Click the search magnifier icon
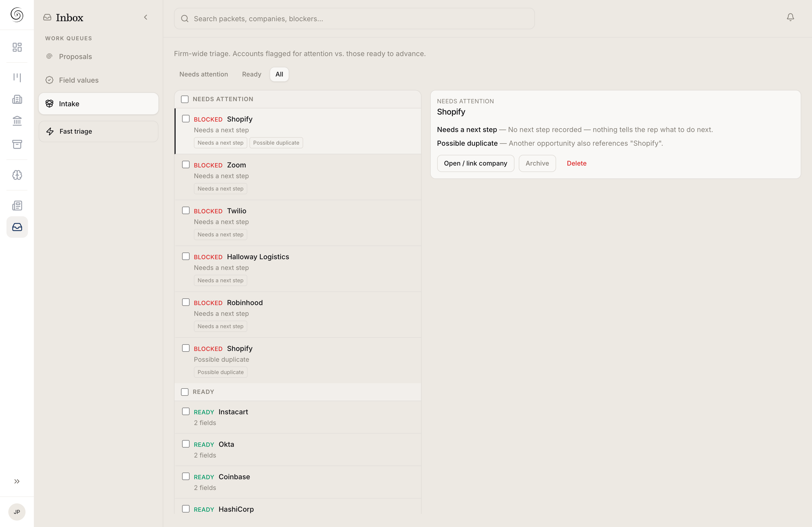 (184, 19)
